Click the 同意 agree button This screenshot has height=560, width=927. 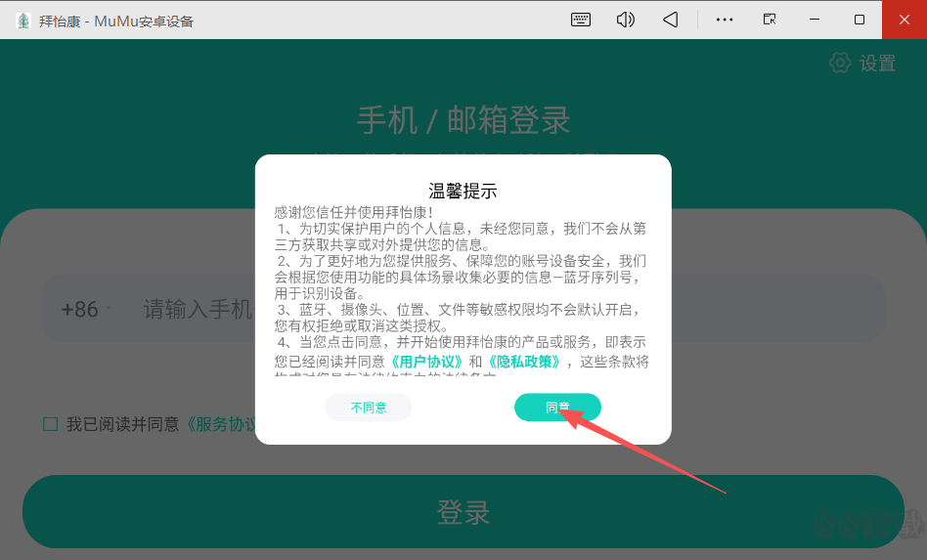[x=557, y=407]
